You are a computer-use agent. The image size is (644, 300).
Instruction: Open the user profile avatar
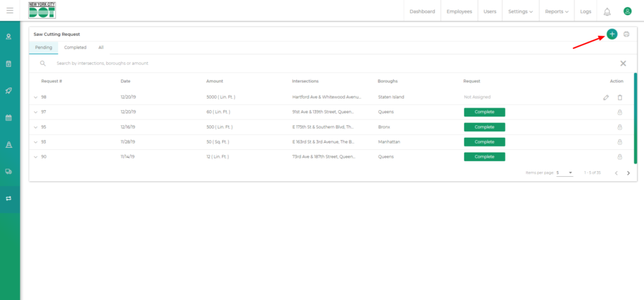click(627, 11)
